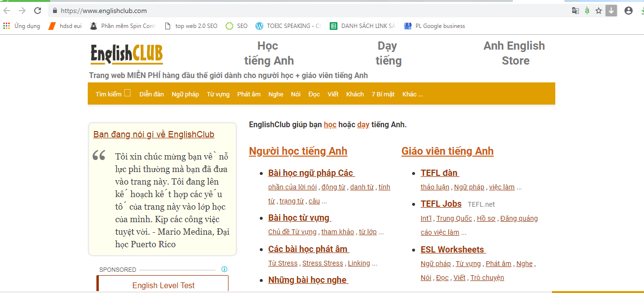Viewport: 644px width, 293px height.
Task: Select Nghe in the orange menu
Action: [x=276, y=94]
